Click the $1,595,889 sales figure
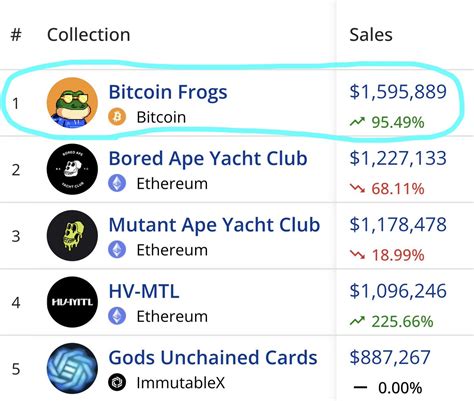 pyautogui.click(x=398, y=92)
